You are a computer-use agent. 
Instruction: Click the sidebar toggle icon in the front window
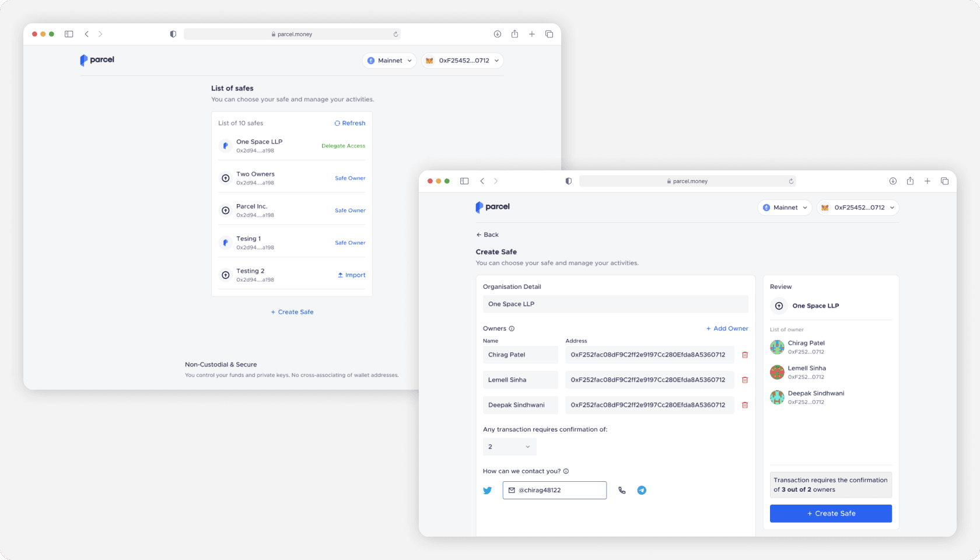pyautogui.click(x=464, y=181)
